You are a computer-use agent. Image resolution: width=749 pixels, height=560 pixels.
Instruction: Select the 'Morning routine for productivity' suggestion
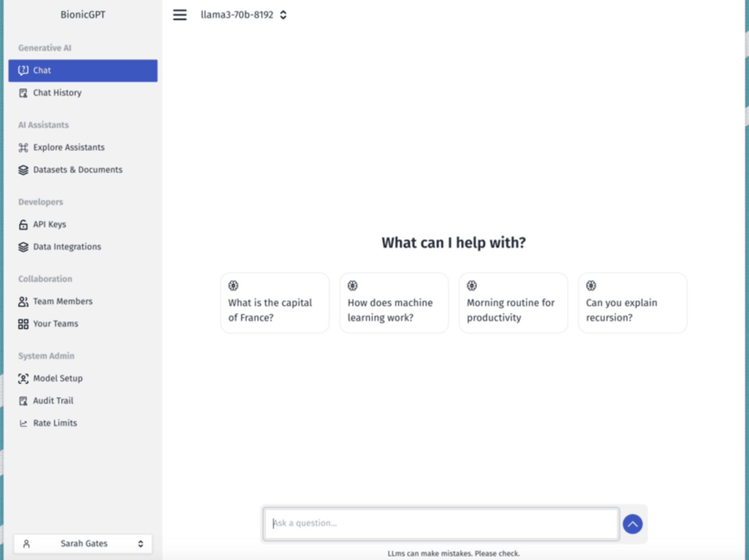pyautogui.click(x=513, y=303)
